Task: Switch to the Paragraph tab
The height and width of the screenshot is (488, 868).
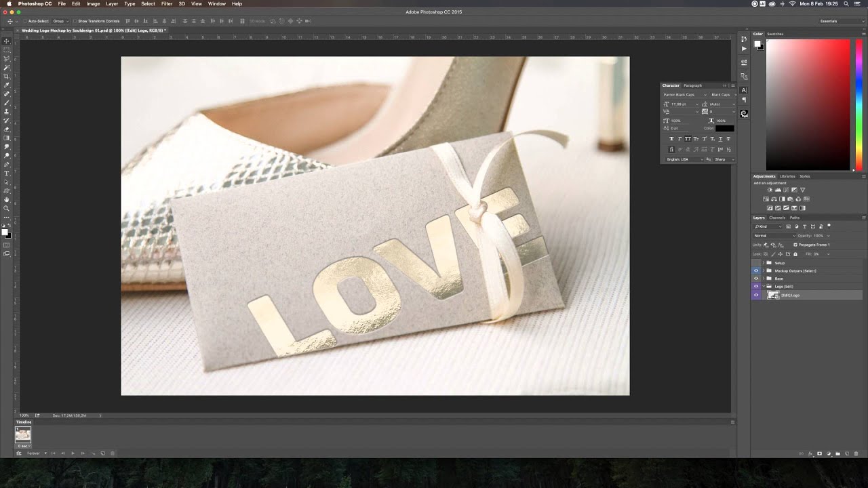Action: coord(692,85)
